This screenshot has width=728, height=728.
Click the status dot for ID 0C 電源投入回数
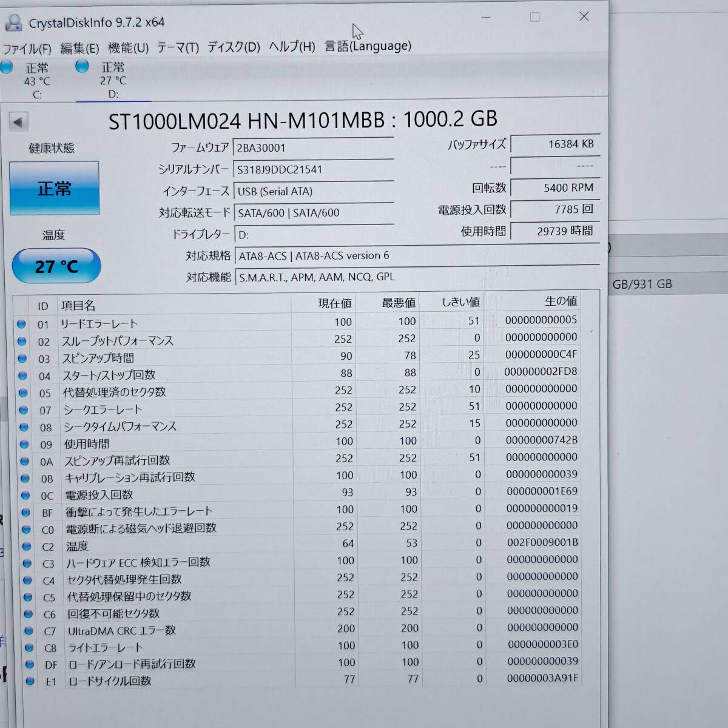point(25,496)
